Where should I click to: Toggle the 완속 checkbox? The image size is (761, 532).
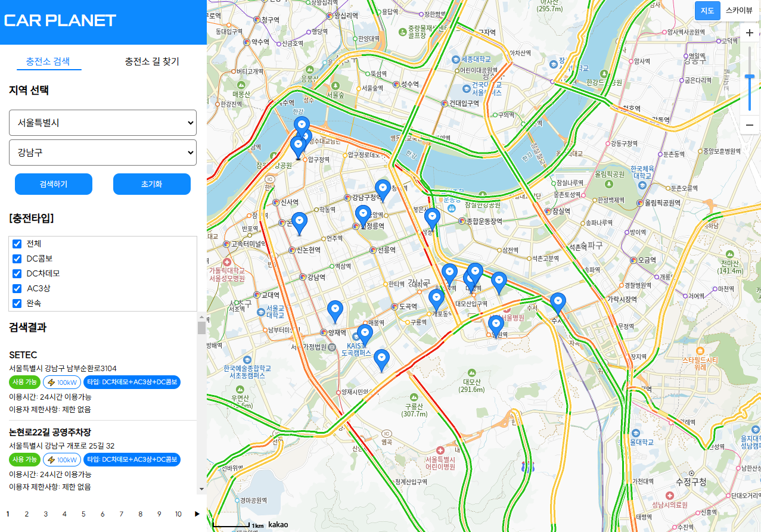point(17,303)
